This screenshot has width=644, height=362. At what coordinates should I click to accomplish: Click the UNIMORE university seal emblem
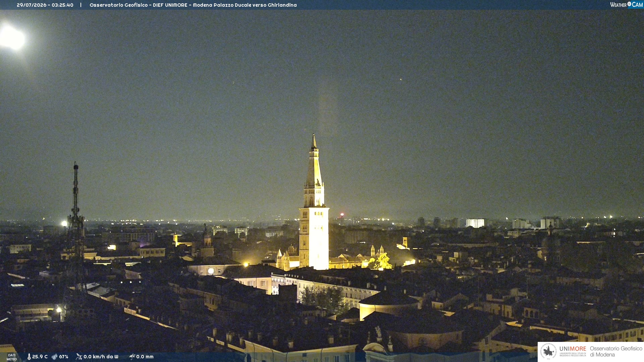pos(548,352)
